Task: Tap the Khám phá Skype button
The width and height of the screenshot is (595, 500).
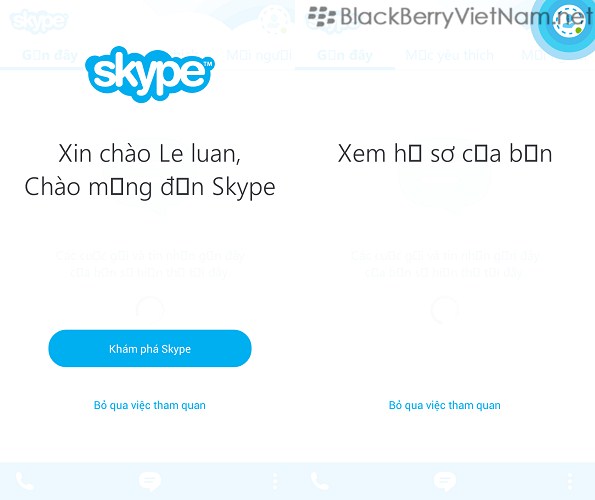Action: [x=150, y=348]
